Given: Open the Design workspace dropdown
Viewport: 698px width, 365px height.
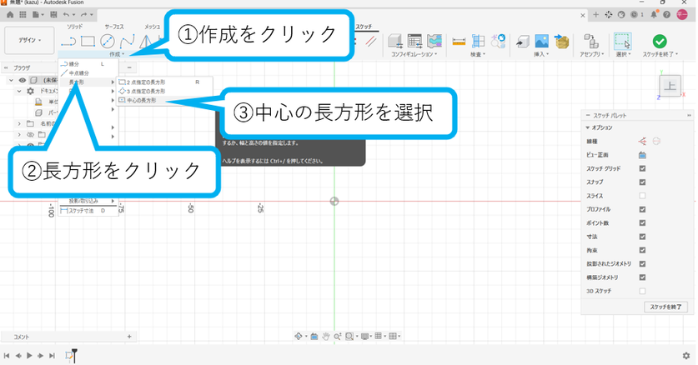Looking at the screenshot, I should click(29, 40).
